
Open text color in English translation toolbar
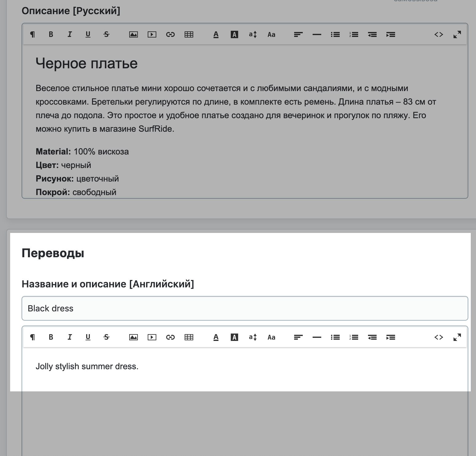(x=216, y=337)
